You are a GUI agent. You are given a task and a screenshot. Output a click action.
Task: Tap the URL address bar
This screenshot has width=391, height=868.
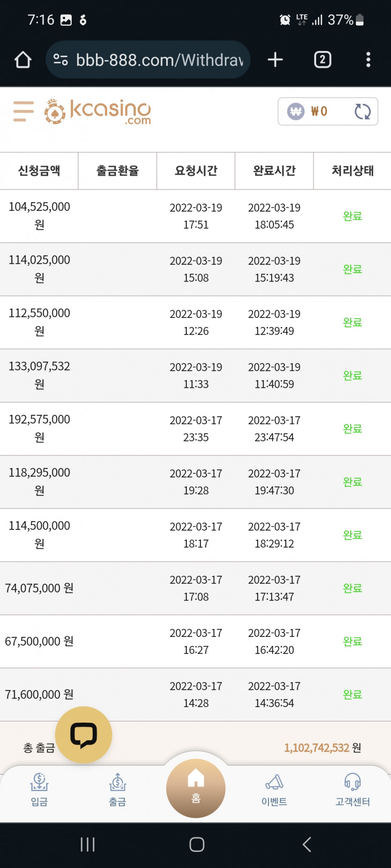[x=159, y=60]
